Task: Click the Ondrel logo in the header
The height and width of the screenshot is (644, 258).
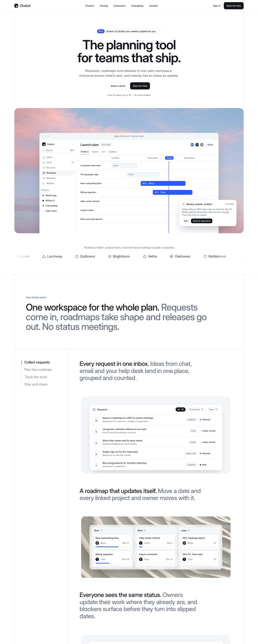Action: pyautogui.click(x=22, y=6)
